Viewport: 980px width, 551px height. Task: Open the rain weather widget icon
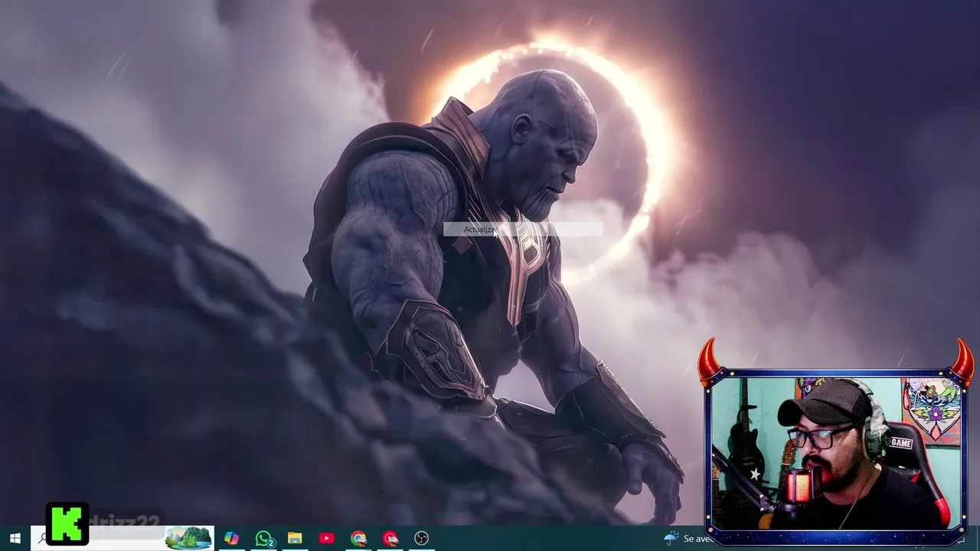tap(671, 539)
